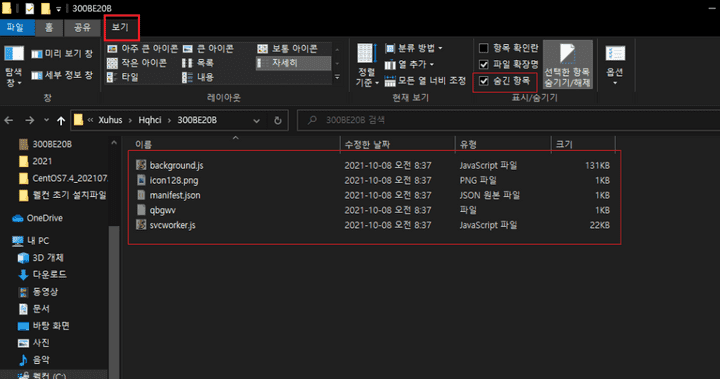Open the 옵션 button
Viewport: 720px width, 379px height.
click(615, 66)
